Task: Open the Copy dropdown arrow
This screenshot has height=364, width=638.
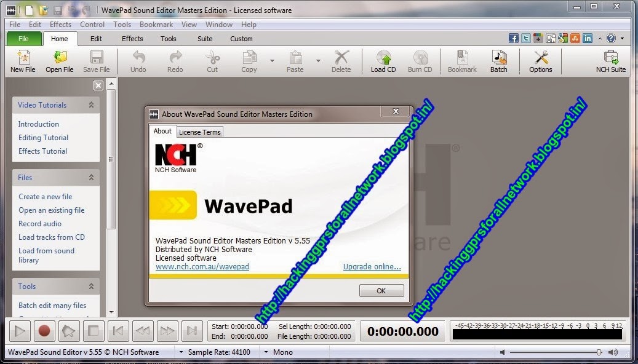Action: point(272,61)
